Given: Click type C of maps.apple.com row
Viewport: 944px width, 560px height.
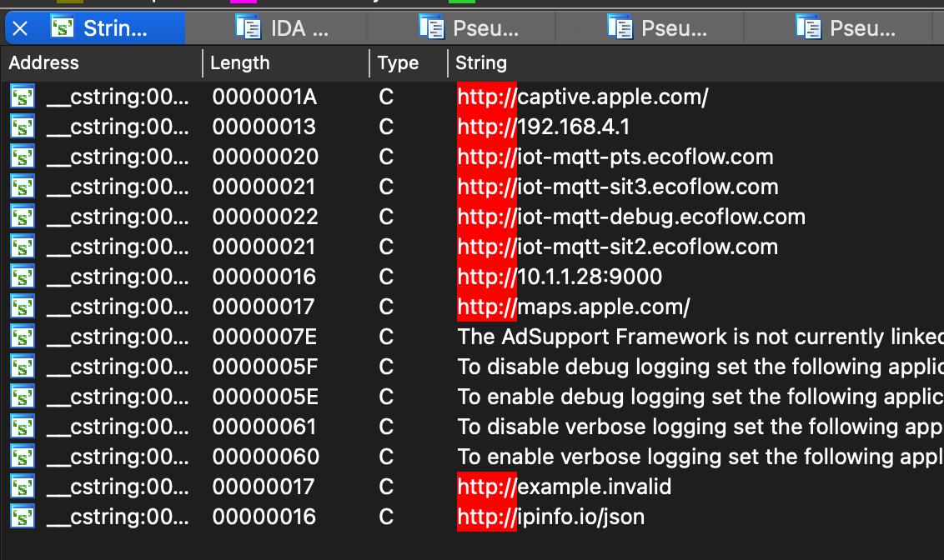Looking at the screenshot, I should point(386,307).
